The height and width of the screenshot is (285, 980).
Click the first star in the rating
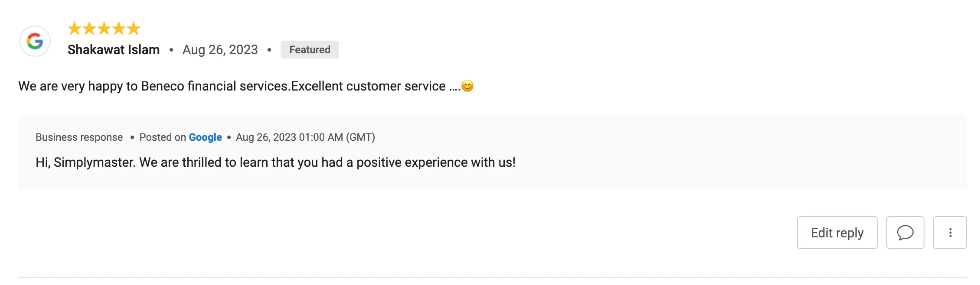coord(75,29)
